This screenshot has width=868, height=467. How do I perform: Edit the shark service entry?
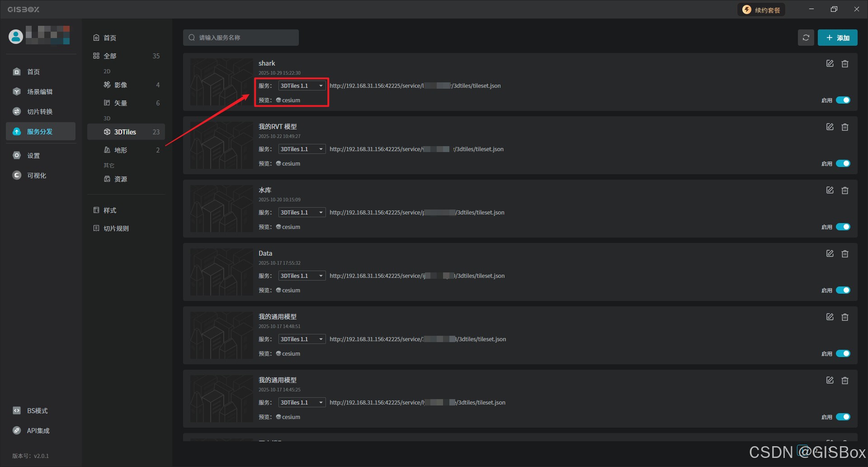tap(830, 63)
